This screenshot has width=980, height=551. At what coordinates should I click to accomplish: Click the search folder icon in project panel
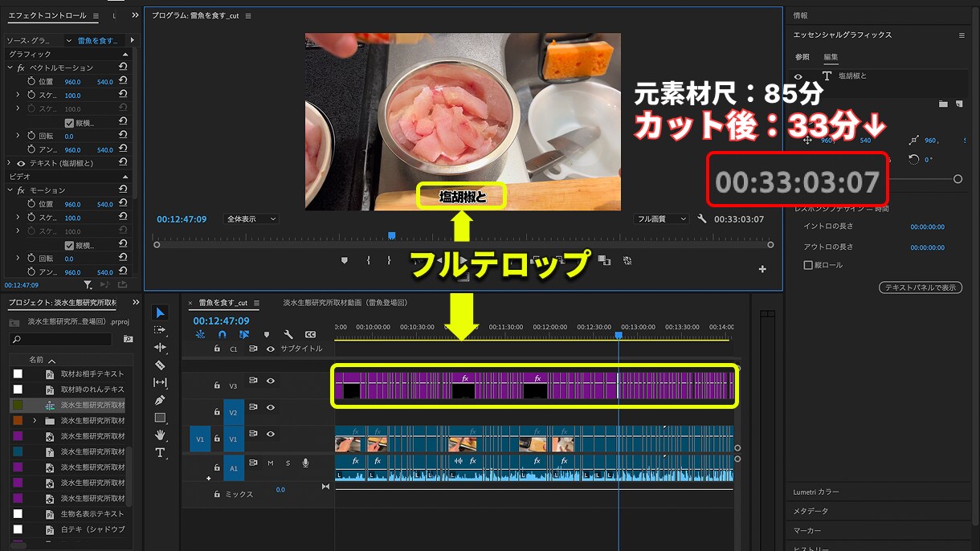pos(128,339)
